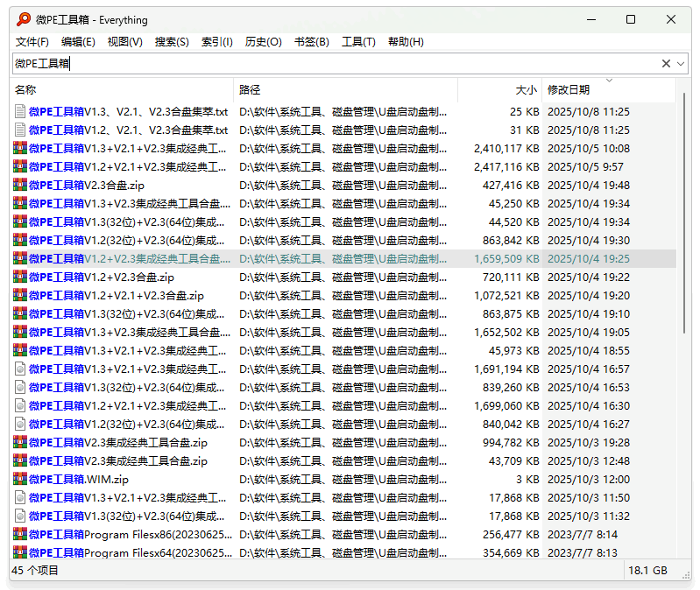Click the date 2025/10/5 9:57

(x=585, y=167)
